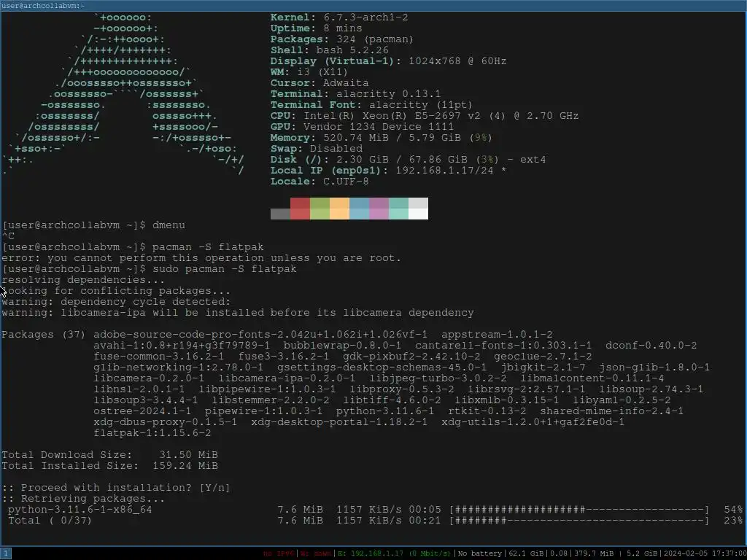Click the "gsettings-desktop-schemas-45.0-1" package name
Image resolution: width=747 pixels, height=560 pixels.
pos(382,367)
